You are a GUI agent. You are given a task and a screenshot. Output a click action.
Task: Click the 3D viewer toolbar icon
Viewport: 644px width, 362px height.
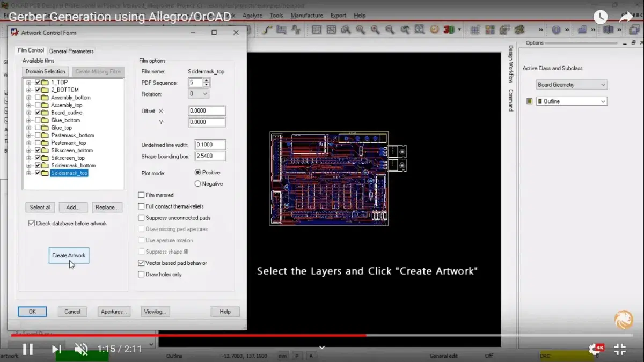(449, 30)
